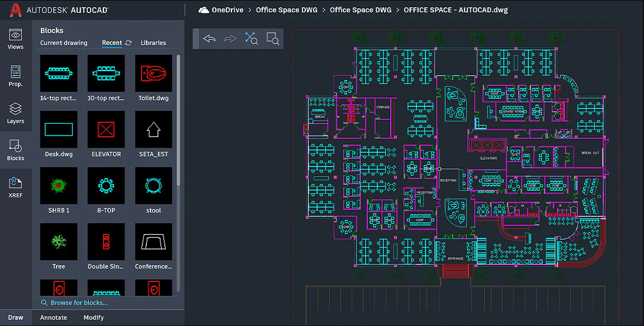
Task: Open the Annotate tab
Action: (54, 318)
